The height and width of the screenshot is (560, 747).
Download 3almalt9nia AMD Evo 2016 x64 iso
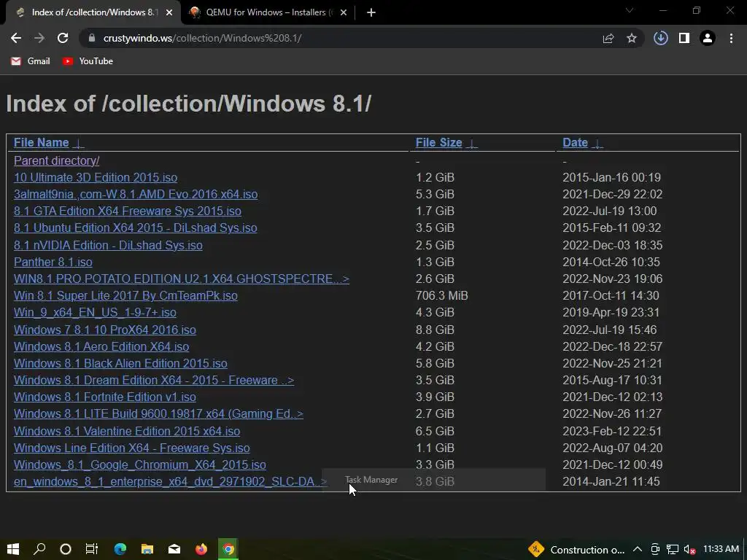pos(136,194)
